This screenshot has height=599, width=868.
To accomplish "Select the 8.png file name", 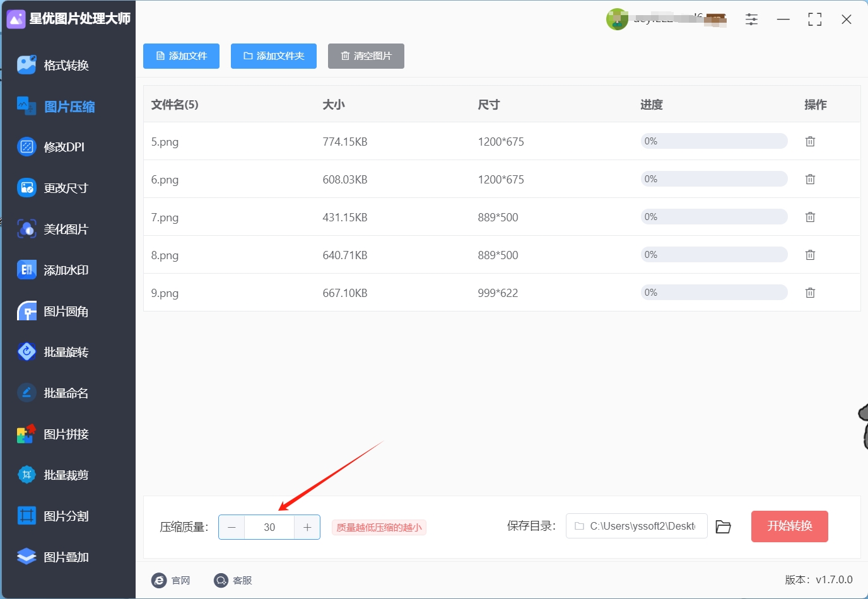I will click(165, 255).
